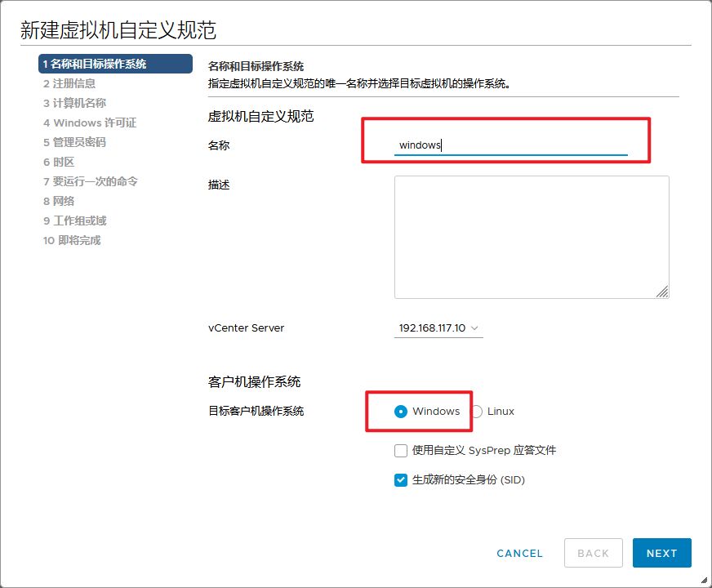The width and height of the screenshot is (712, 588).
Task: Switch to step 6 时区
Action: pyautogui.click(x=59, y=162)
